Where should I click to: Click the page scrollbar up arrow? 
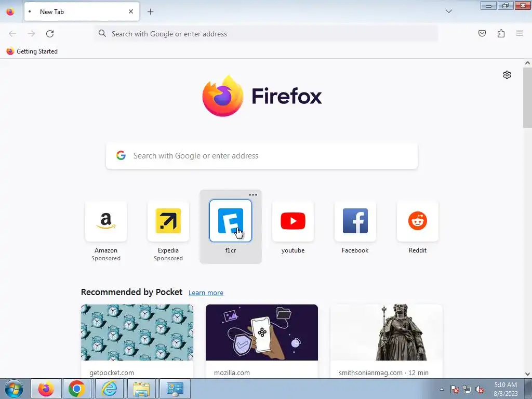527,63
